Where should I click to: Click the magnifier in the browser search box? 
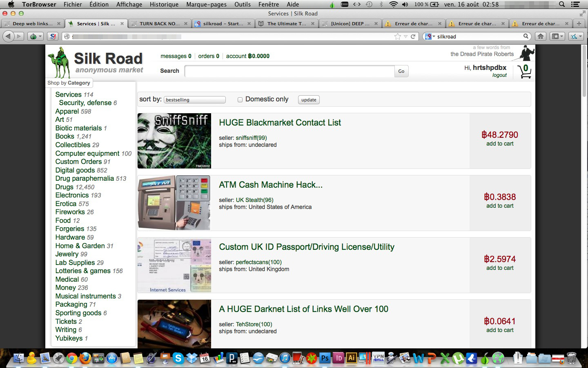[x=526, y=36]
